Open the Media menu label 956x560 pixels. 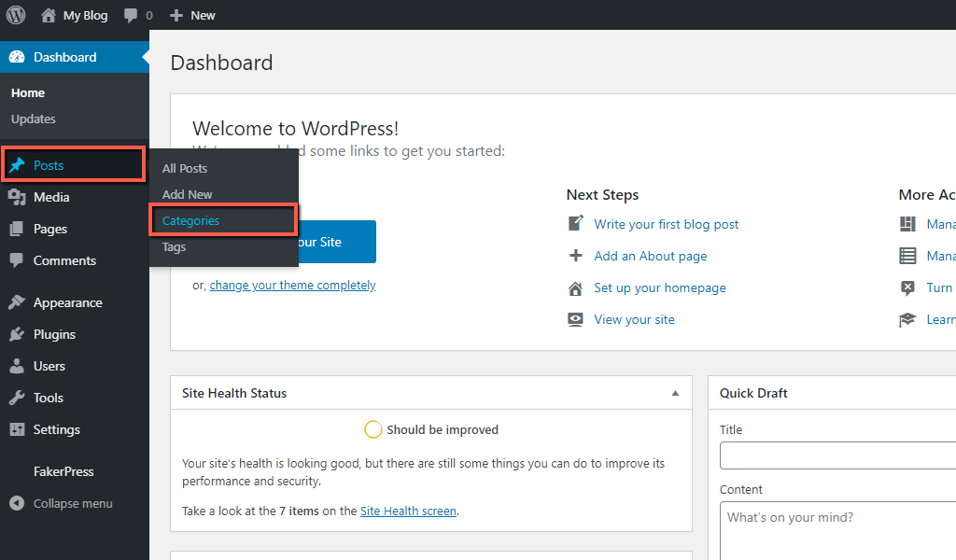[x=51, y=197]
